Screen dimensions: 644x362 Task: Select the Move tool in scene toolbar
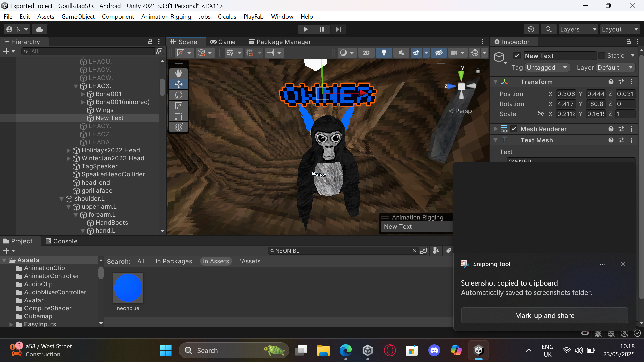point(179,84)
